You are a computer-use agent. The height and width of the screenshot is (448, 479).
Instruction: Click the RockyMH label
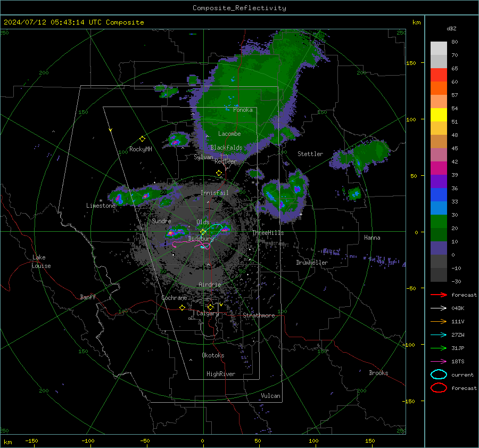point(141,149)
